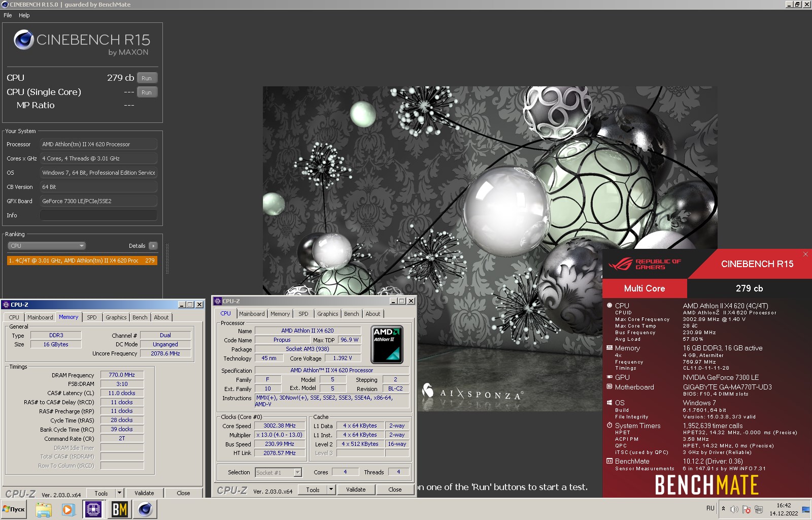This screenshot has height=520, width=812.
Task: Open the network tray icon
Action: pyautogui.click(x=759, y=509)
